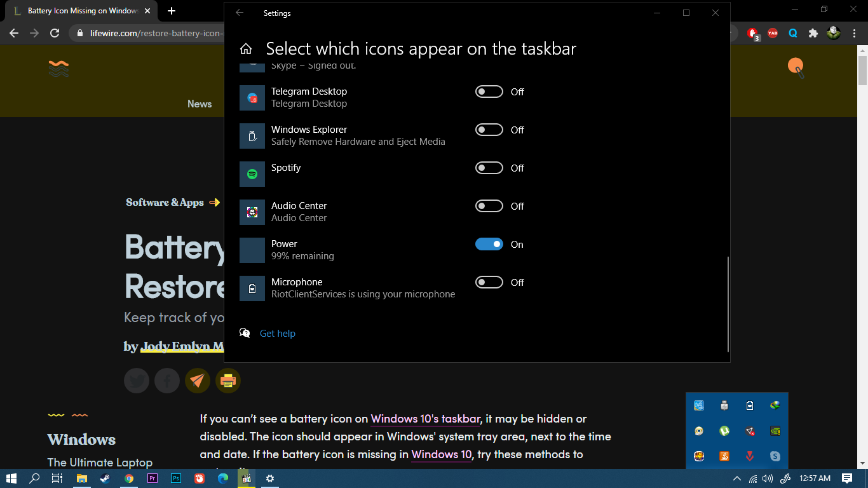
Task: Reload the Lifewire page in Chrome
Action: (x=55, y=33)
